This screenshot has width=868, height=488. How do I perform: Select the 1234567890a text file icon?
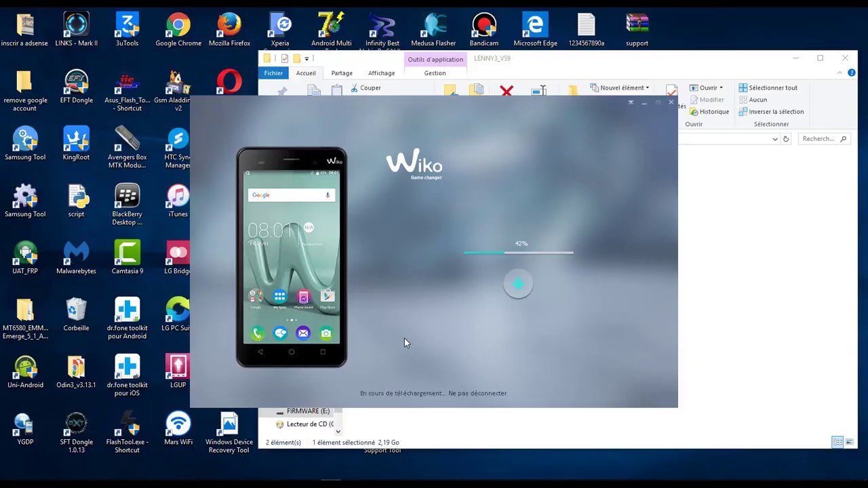[x=587, y=29]
